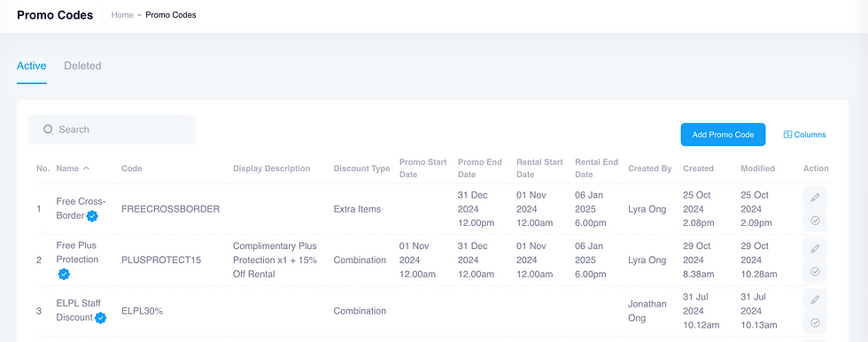Click Lyra Ong in the PLUSPROTECT15 row

coord(647,260)
